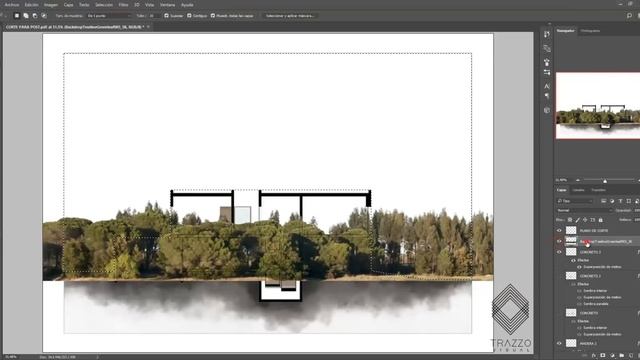This screenshot has height=360, width=640.
Task: Hide the CONCRETO 3 layer
Action: (559, 252)
